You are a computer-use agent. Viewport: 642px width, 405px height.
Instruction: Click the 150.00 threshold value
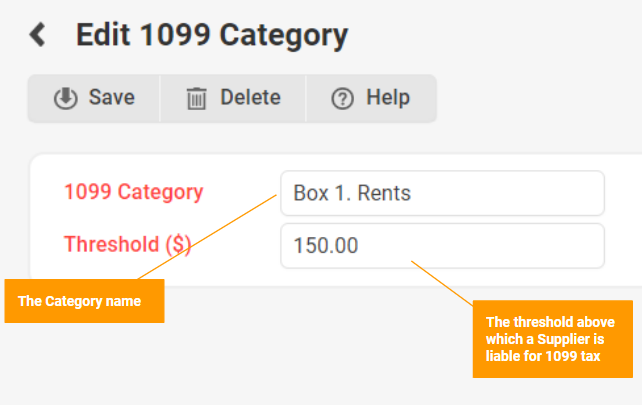click(326, 246)
